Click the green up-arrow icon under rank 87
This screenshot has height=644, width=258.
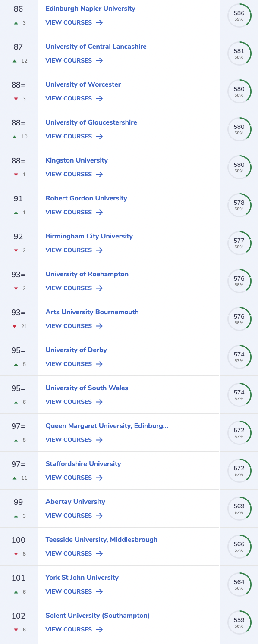(15, 61)
